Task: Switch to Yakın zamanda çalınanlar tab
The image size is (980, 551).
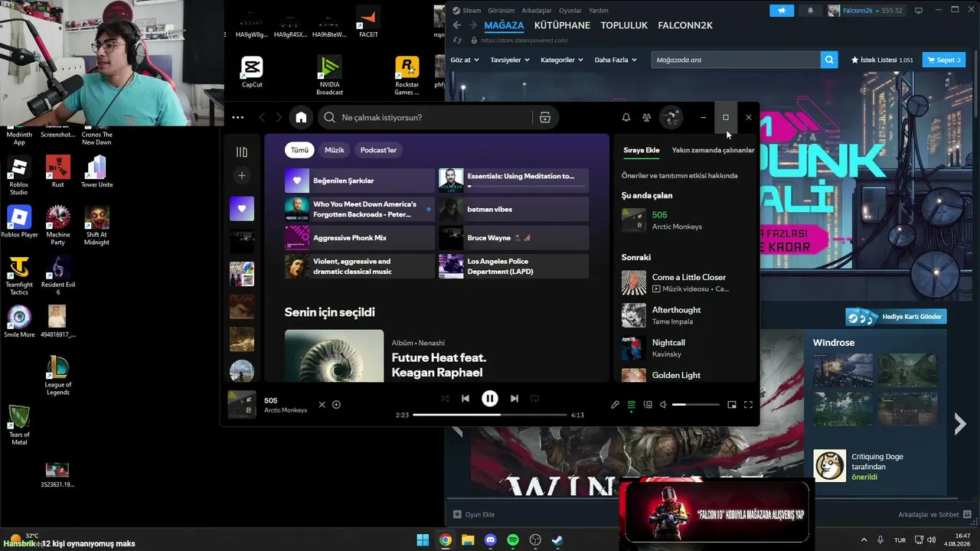Action: tap(714, 150)
